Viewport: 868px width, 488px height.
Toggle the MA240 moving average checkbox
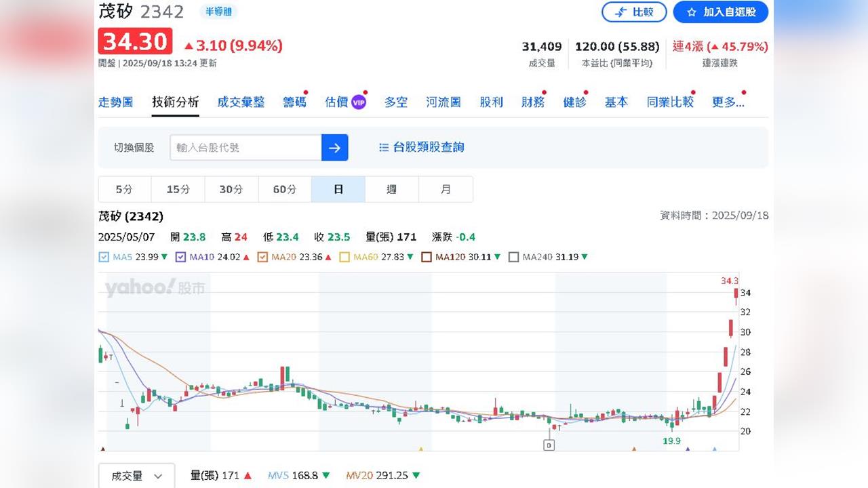tap(513, 258)
